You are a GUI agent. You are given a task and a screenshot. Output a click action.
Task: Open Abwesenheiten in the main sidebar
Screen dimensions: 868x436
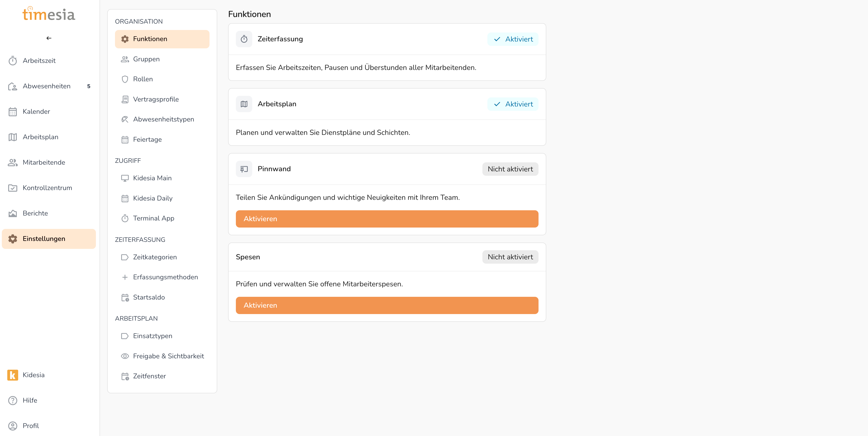47,86
